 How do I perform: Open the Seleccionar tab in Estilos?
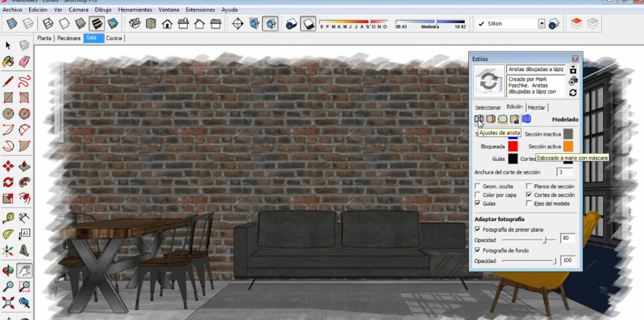(x=488, y=108)
